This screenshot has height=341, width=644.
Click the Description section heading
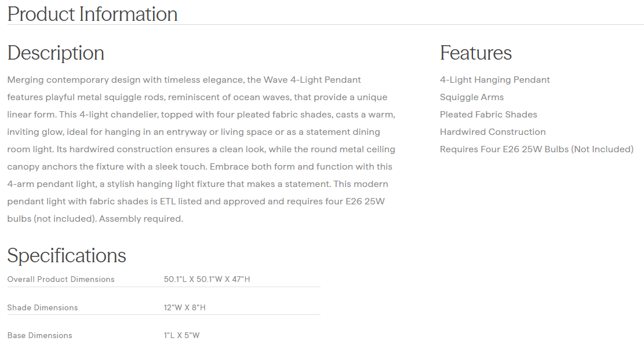pos(56,53)
